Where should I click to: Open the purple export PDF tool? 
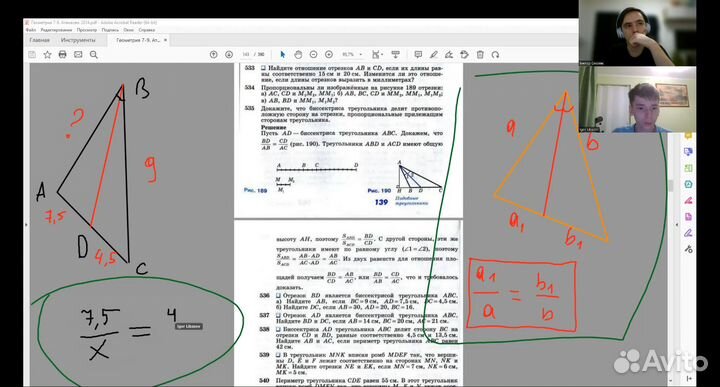tap(688, 217)
